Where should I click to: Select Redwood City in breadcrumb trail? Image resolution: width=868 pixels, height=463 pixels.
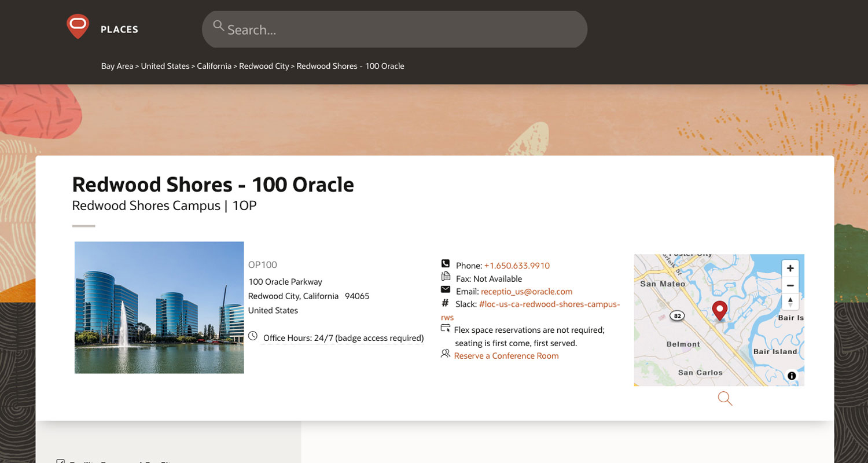[x=264, y=66]
